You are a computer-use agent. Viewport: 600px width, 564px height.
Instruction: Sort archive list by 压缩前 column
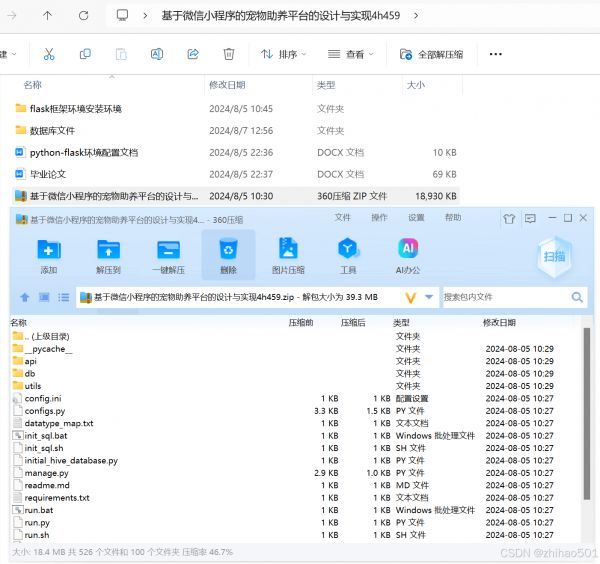301,323
